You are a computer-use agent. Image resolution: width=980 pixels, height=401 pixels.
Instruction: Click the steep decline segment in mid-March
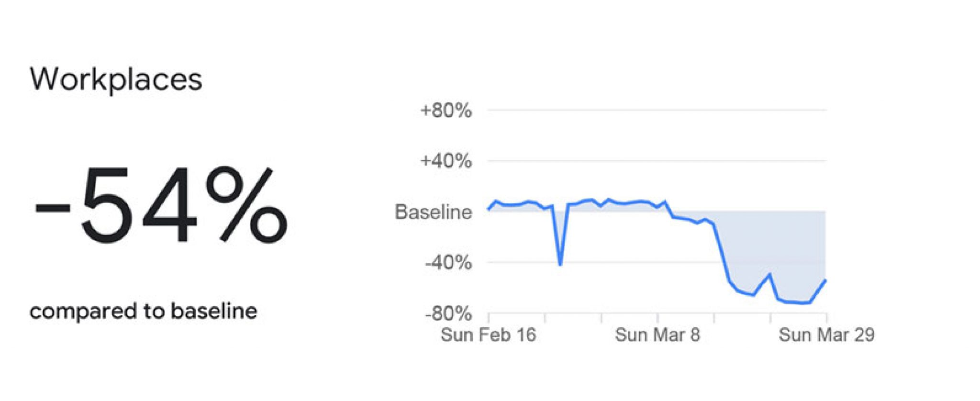tap(722, 253)
